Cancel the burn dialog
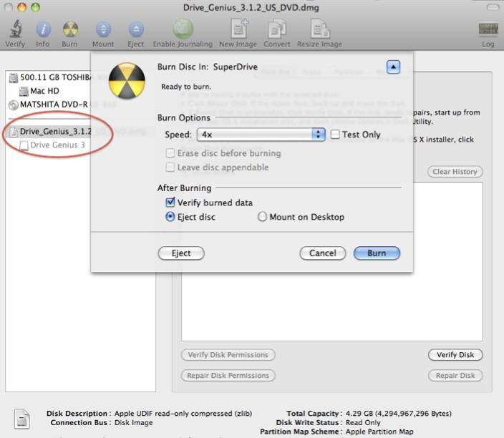The image size is (504, 438). pos(323,253)
